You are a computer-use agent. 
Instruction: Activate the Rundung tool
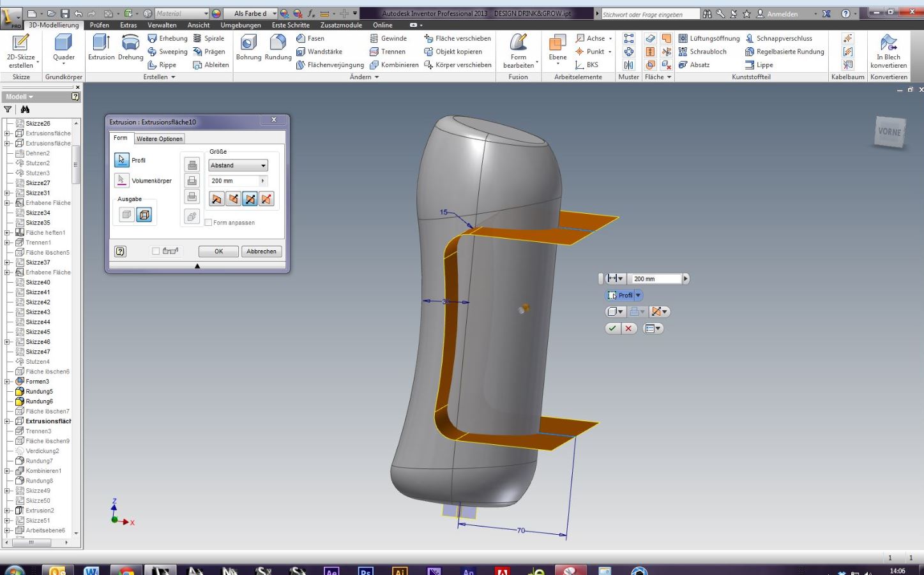[x=278, y=48]
